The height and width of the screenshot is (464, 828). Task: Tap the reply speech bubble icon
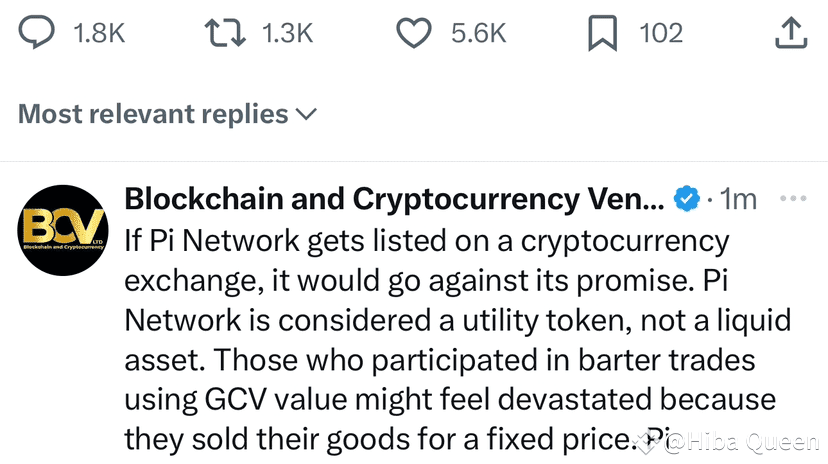click(37, 34)
